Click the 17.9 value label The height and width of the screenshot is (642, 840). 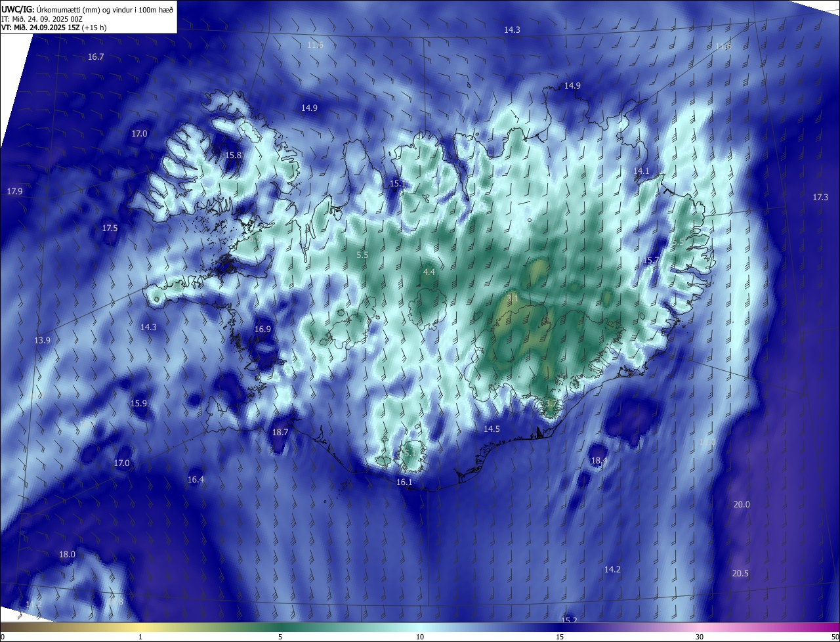[x=14, y=192]
